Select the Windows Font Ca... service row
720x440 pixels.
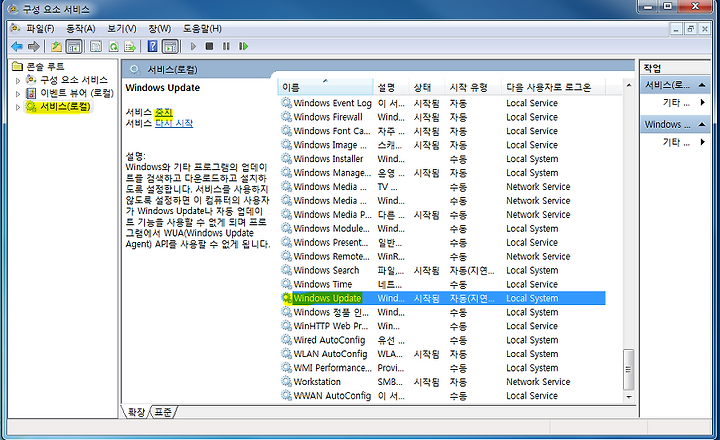(443, 131)
